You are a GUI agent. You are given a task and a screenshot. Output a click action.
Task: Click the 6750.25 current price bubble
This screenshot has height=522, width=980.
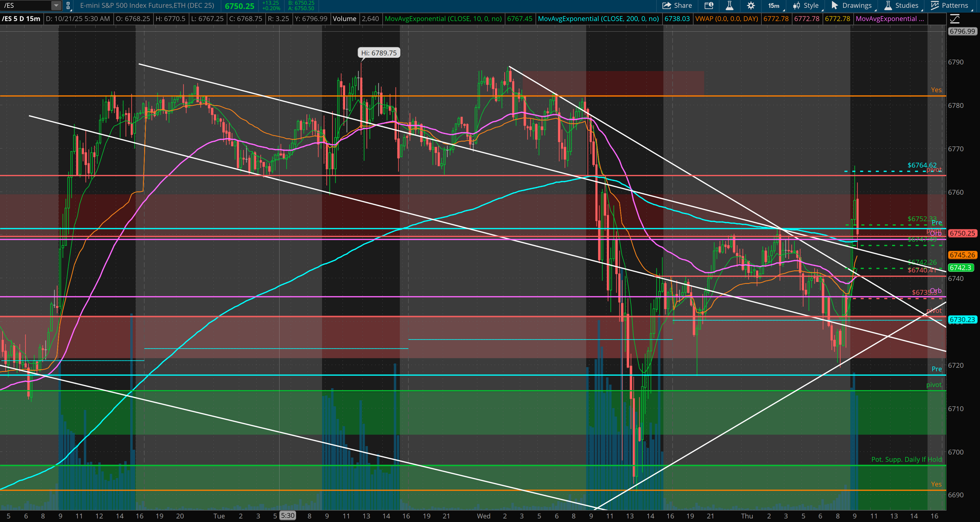pyautogui.click(x=962, y=233)
